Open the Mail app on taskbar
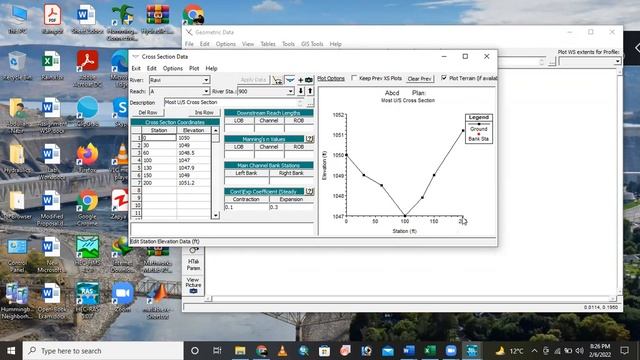This screenshot has height=360, width=640. [x=387, y=351]
